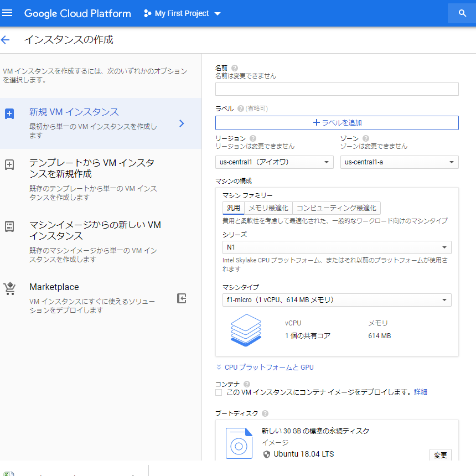Image resolution: width=476 pixels, height=476 pixels.
Task: Click the search magnifier icon
Action: 462,13
